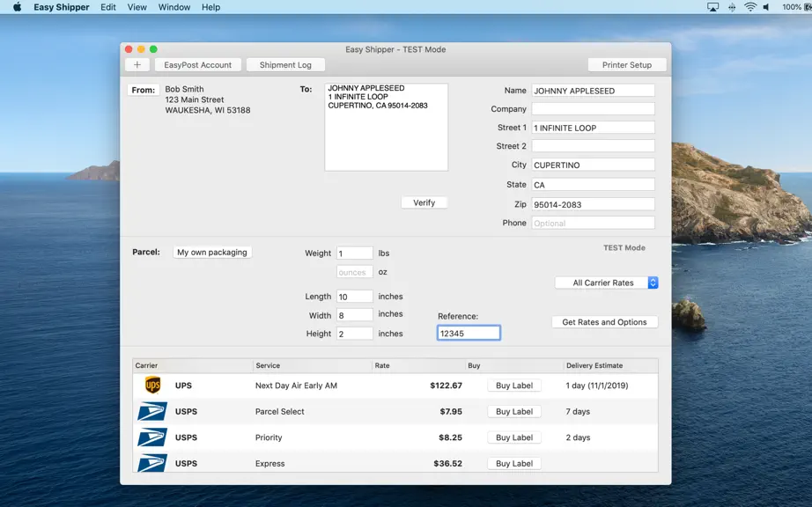Open the Apple menu
Viewport: 812px width, 507px height.
pos(17,7)
